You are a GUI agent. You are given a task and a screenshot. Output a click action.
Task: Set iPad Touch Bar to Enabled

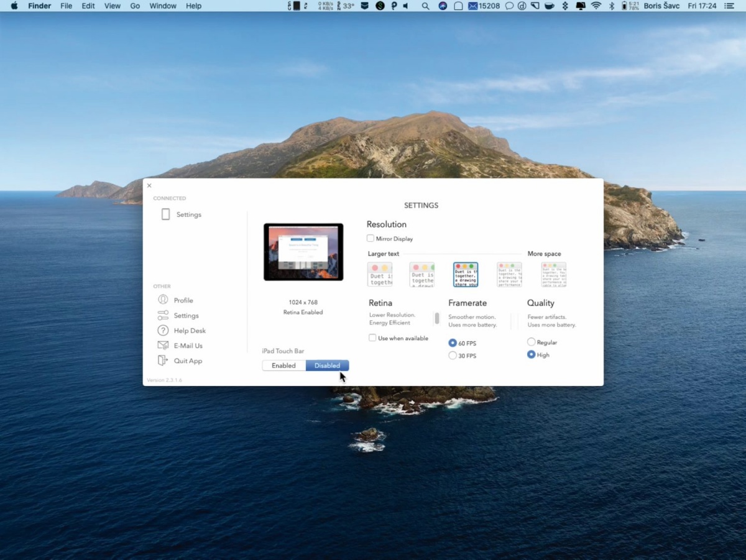(x=284, y=365)
